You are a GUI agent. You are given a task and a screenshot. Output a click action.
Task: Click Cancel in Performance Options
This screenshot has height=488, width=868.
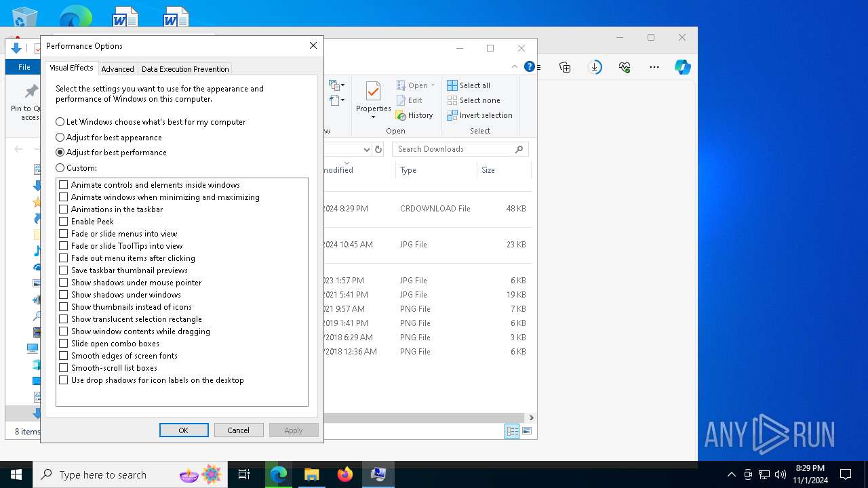239,430
